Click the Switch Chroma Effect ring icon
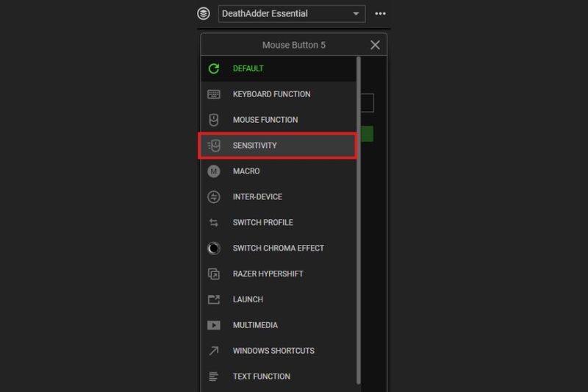This screenshot has height=392, width=588. coord(214,249)
